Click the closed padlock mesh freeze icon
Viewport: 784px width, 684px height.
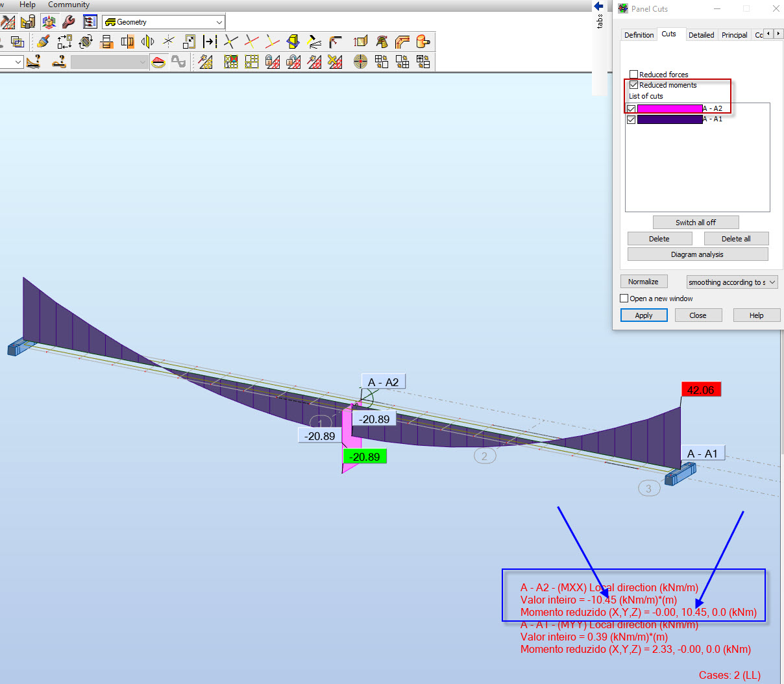(273, 62)
